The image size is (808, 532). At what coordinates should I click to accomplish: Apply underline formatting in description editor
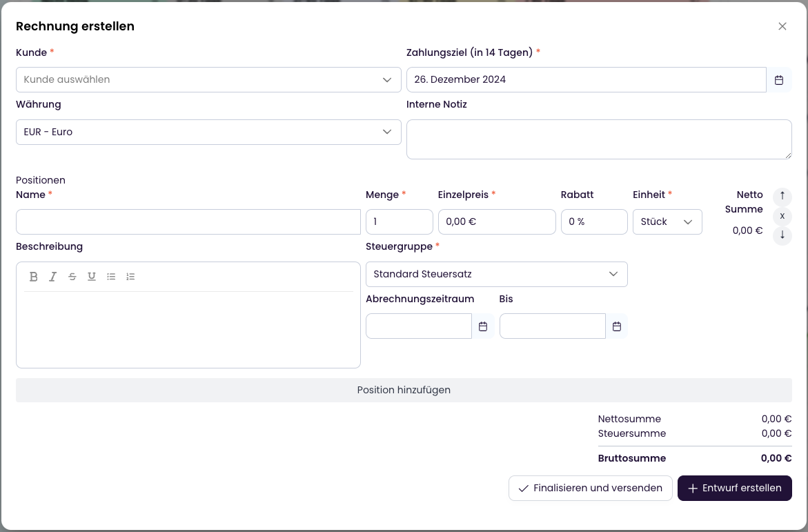click(92, 277)
